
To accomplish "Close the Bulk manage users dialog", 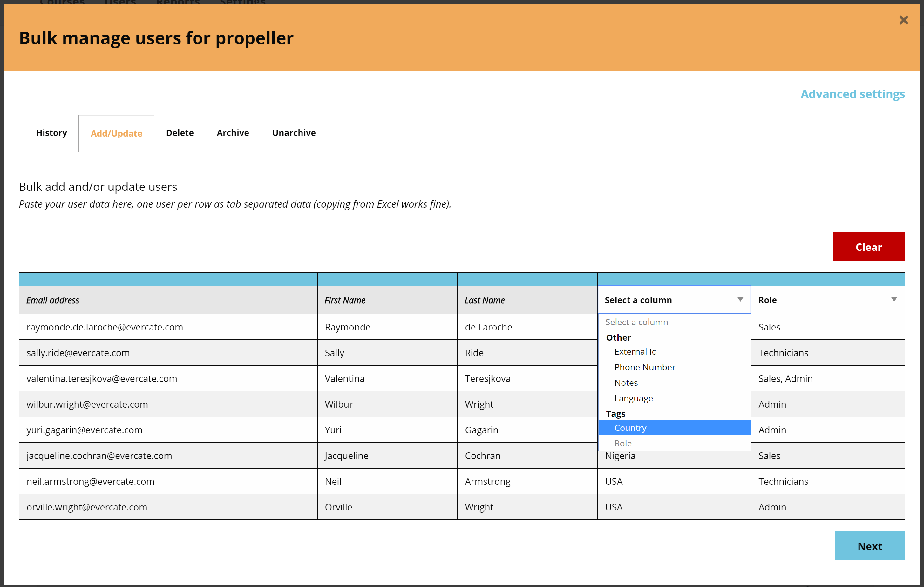I will [904, 20].
